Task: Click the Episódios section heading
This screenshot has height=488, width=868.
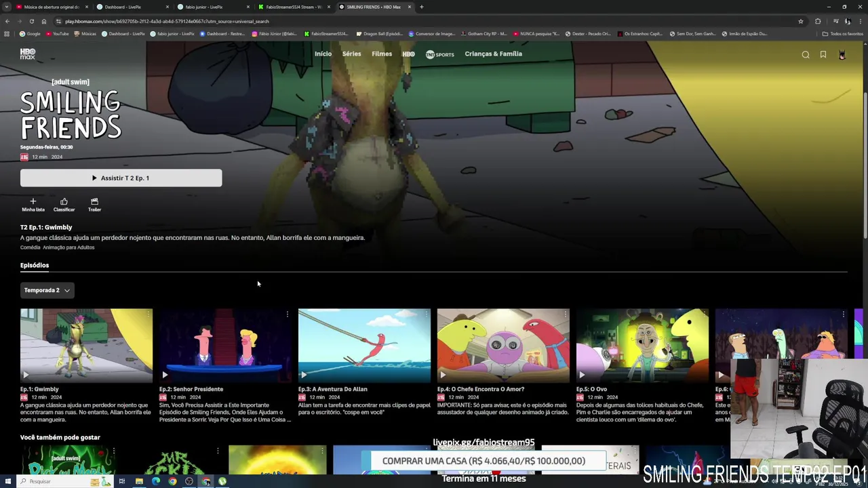Action: point(35,265)
